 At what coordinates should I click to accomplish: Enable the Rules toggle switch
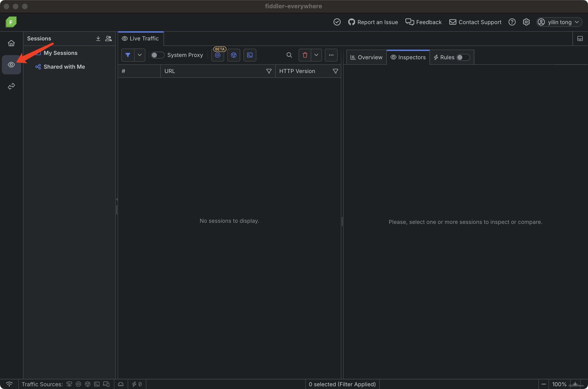click(x=463, y=57)
